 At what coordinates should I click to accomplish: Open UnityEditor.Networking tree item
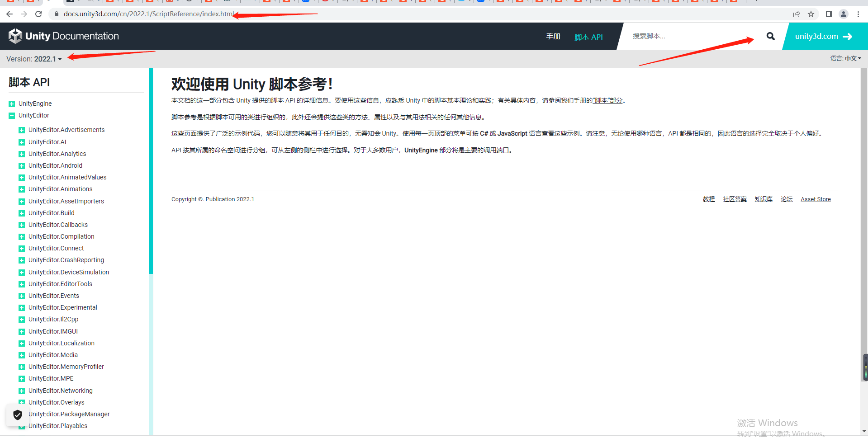(x=61, y=391)
